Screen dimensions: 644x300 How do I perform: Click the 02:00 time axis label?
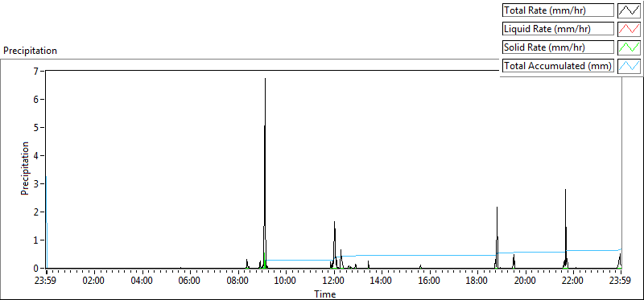coord(94,282)
